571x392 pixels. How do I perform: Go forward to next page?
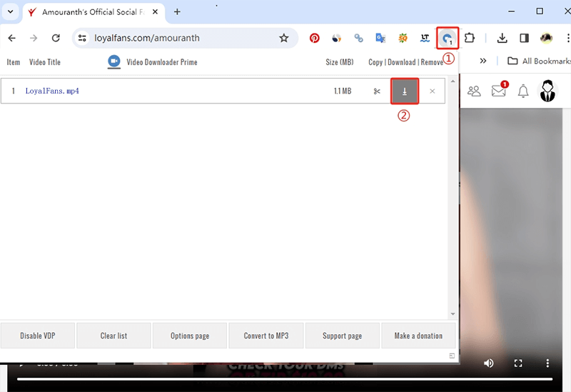pos(34,38)
